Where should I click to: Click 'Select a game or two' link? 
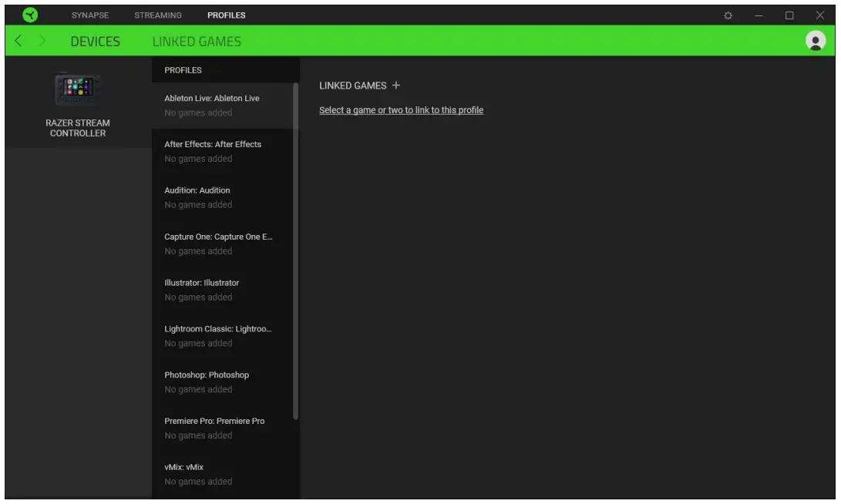(401, 110)
